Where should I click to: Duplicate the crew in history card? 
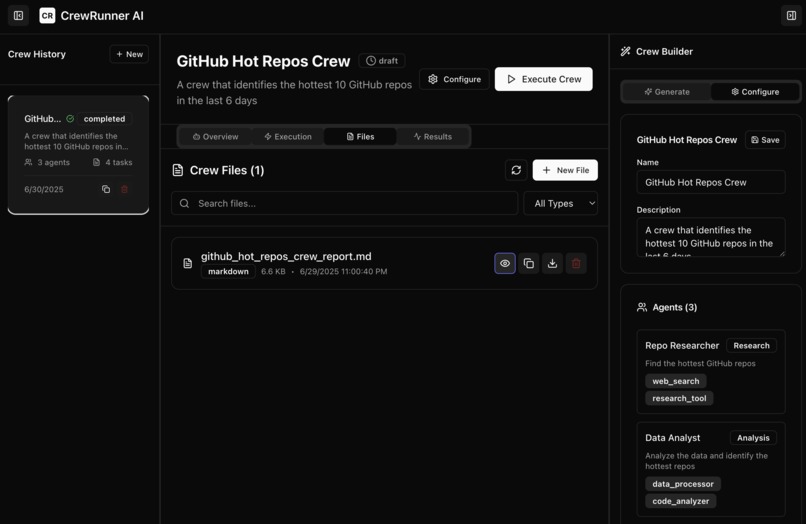point(106,189)
